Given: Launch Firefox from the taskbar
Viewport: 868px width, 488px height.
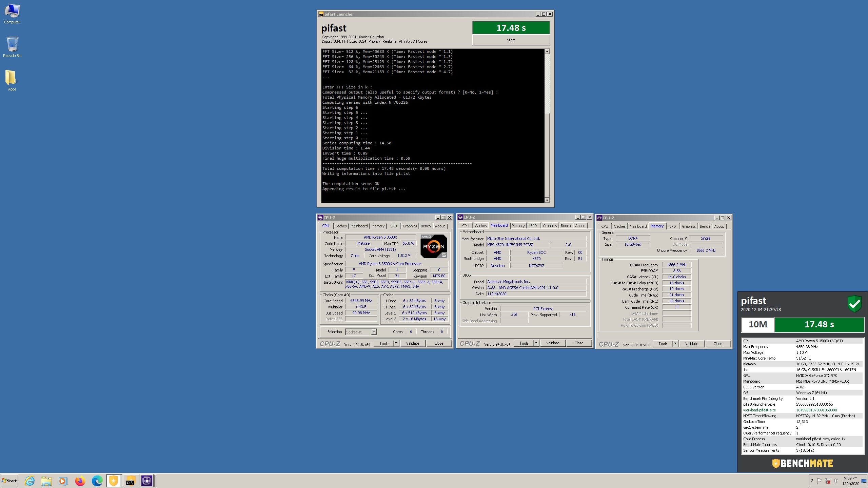Looking at the screenshot, I should click(80, 481).
